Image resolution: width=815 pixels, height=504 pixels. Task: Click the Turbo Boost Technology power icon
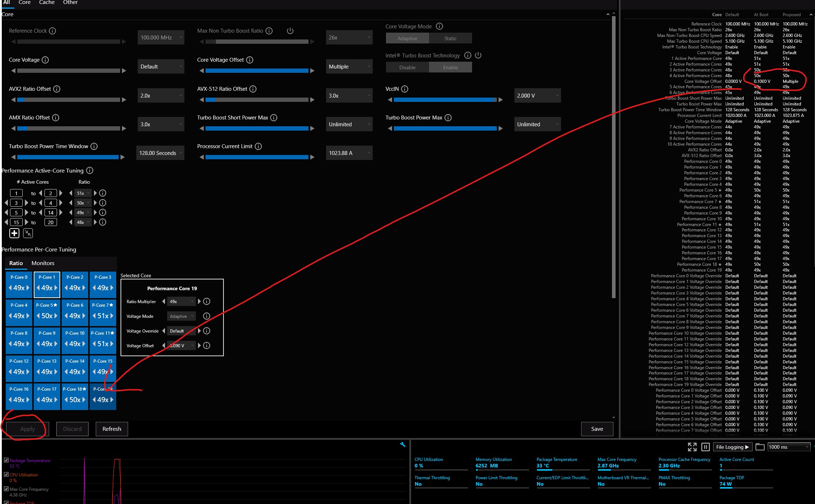click(478, 55)
